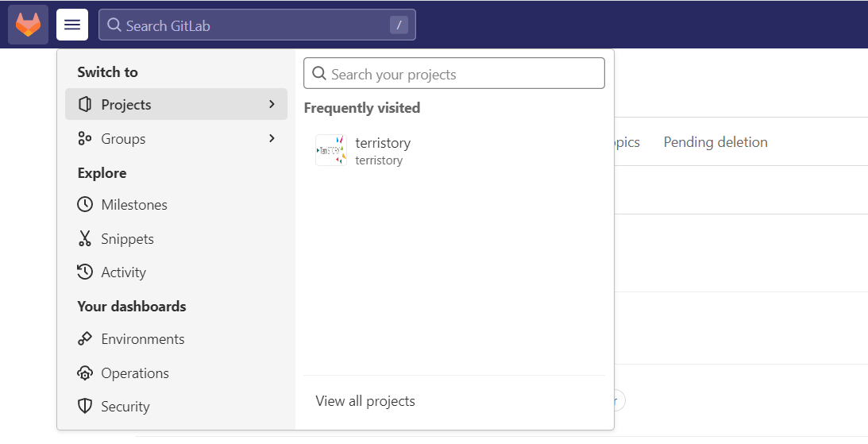
Task: Open Operations dashboard
Action: click(x=176, y=373)
